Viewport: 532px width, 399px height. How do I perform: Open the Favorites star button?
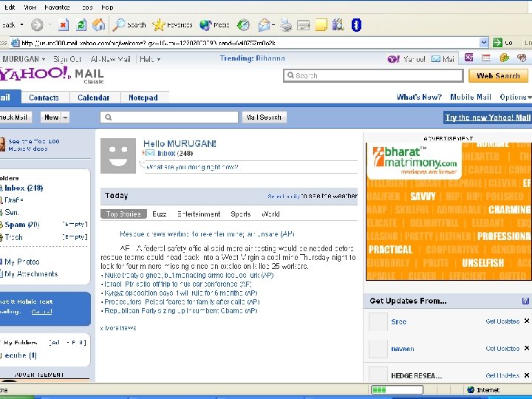[172, 25]
